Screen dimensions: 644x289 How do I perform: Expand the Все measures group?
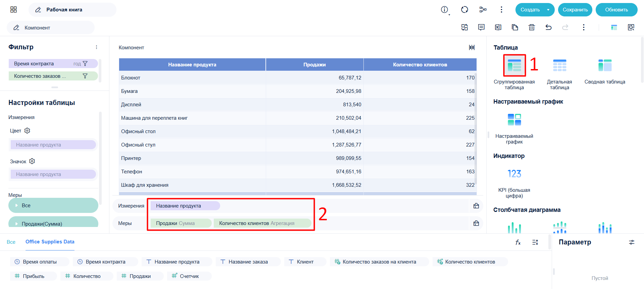click(x=16, y=206)
